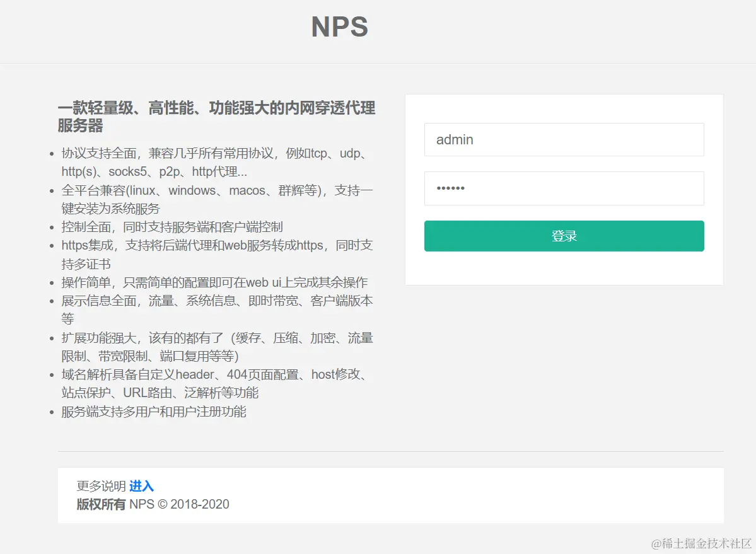Click copyright text 版权所有 NPS © 2018-2020

pyautogui.click(x=153, y=504)
